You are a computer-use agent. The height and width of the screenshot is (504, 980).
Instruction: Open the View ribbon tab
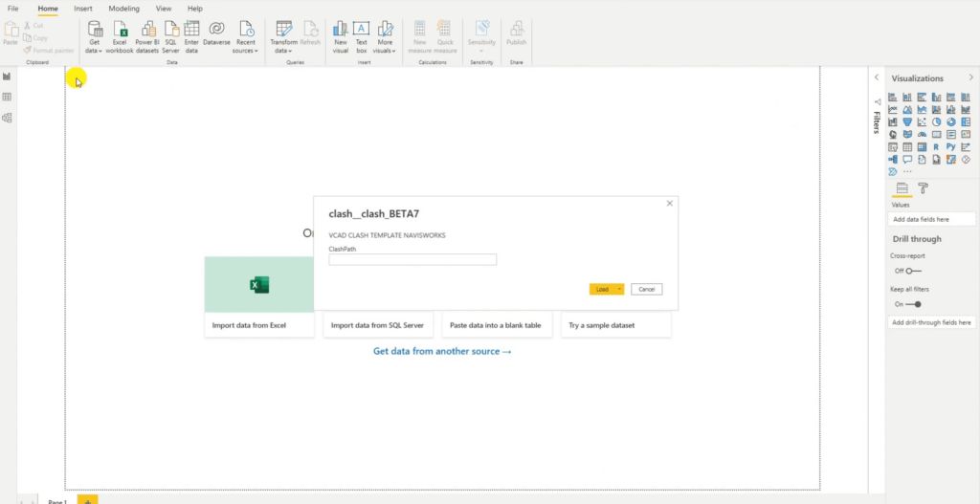tap(164, 9)
